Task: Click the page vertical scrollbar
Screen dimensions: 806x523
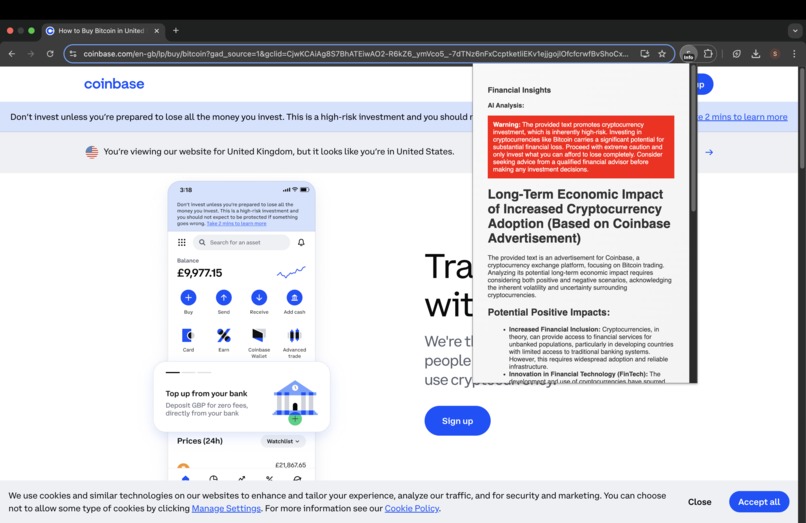Action: (x=802, y=118)
